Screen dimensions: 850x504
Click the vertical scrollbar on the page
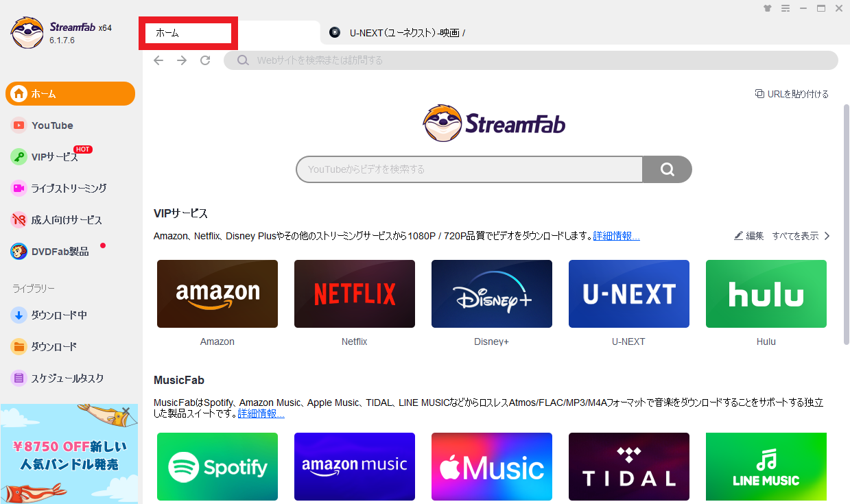846,224
